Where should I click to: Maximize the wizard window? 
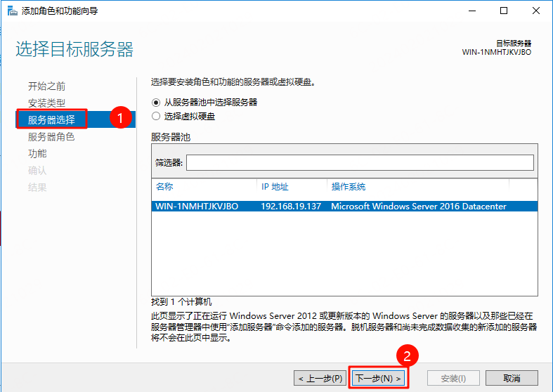pyautogui.click(x=504, y=11)
